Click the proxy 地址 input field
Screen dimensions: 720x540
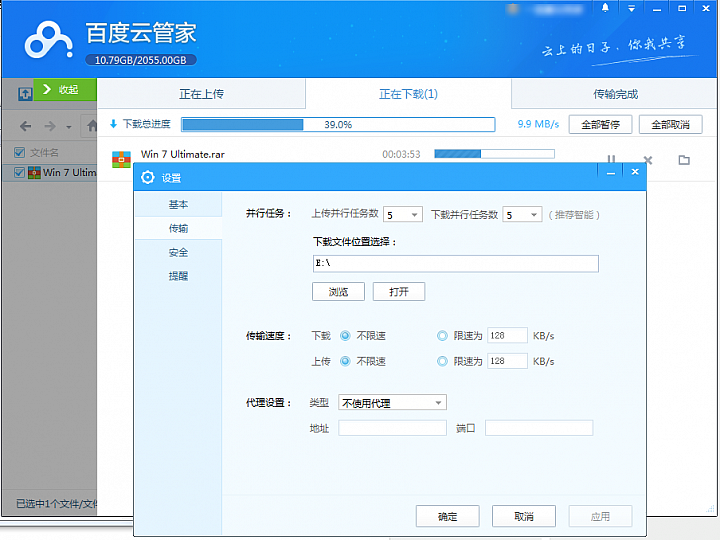[x=392, y=428]
